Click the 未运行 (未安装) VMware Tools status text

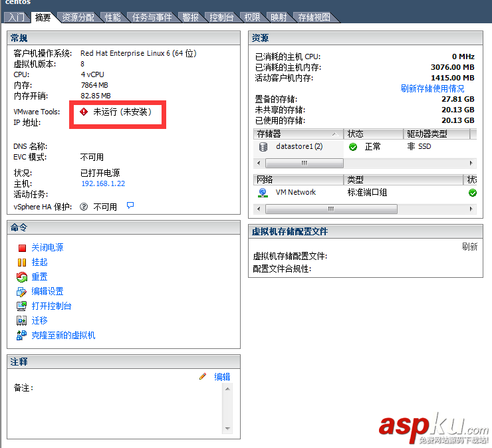click(x=123, y=112)
